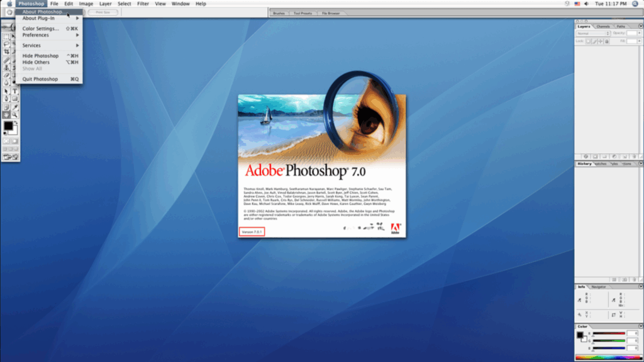Open the History panel flyout menu arrow
Viewport: 644px width, 362px height.
641,163
